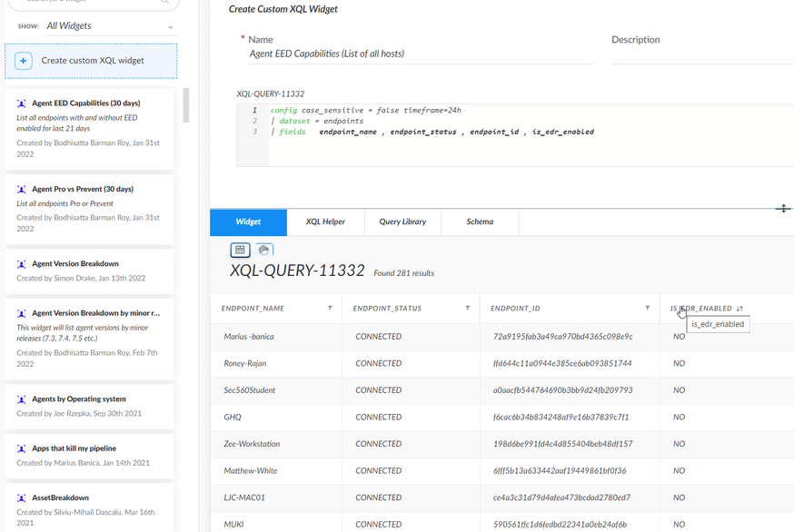Click the Description input field
This screenshot has width=794, height=532.
[x=701, y=54]
